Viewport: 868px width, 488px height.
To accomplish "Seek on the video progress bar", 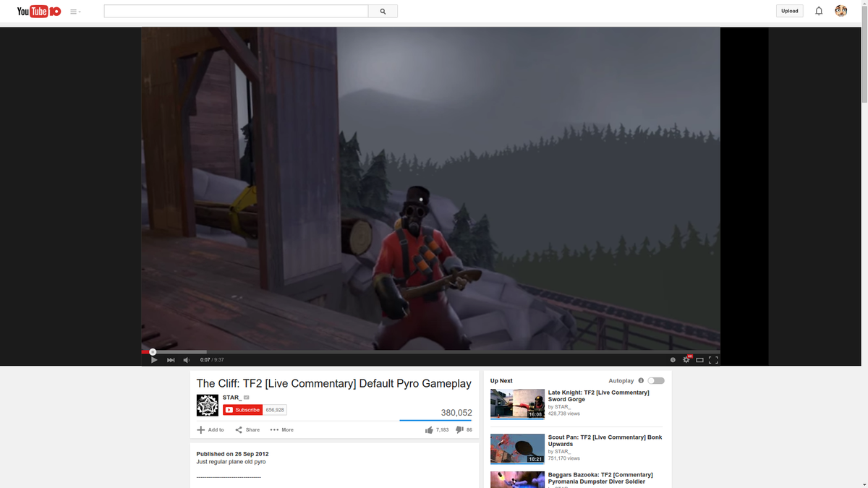I will 430,352.
